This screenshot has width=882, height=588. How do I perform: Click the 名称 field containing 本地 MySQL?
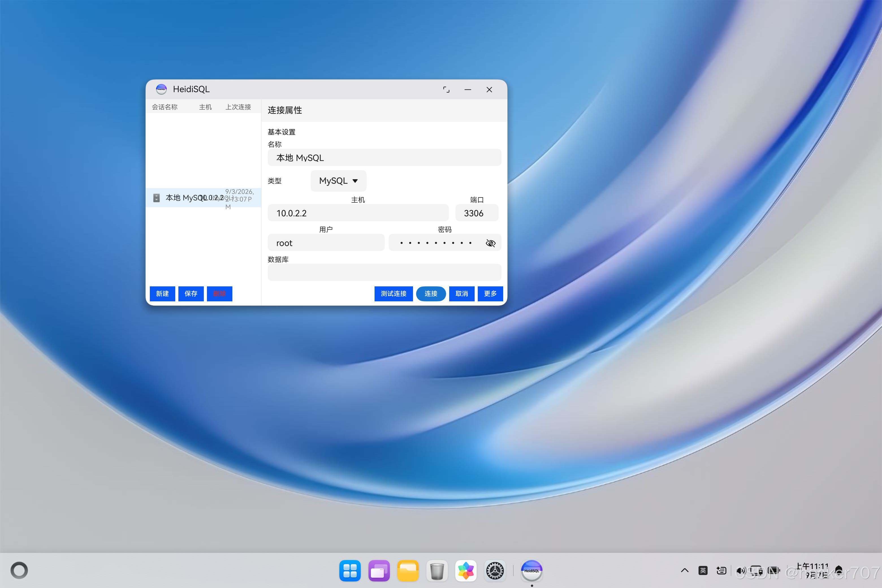pos(384,157)
